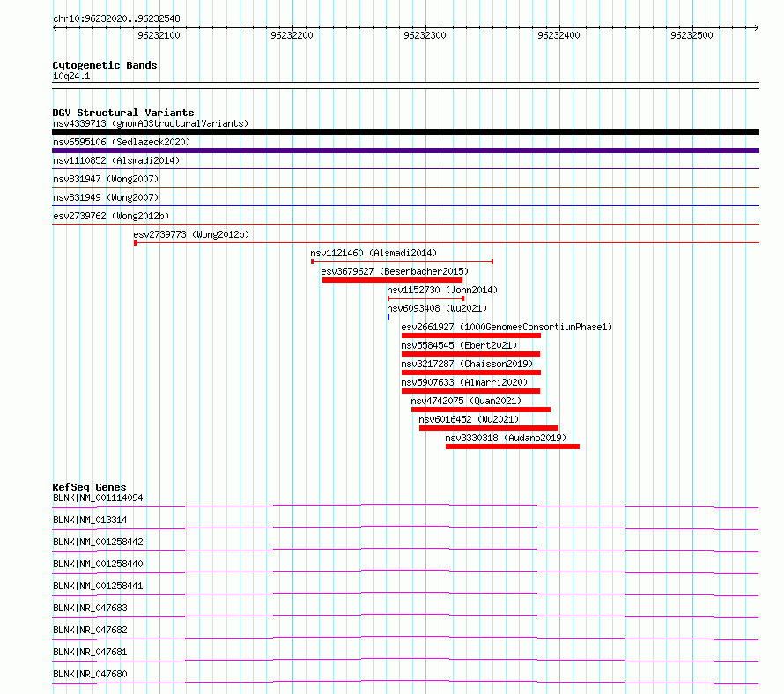Click the chr10:96232020..96232548 coordinates label

tap(116, 19)
